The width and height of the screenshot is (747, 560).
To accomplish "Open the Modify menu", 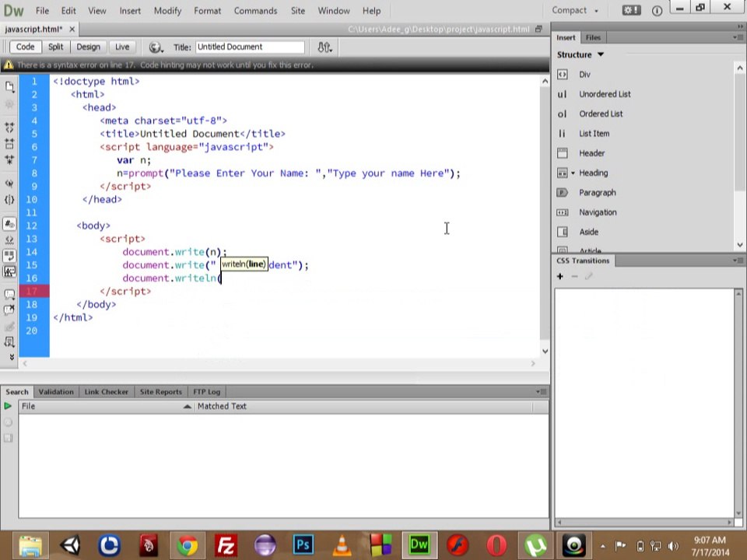I will click(167, 10).
